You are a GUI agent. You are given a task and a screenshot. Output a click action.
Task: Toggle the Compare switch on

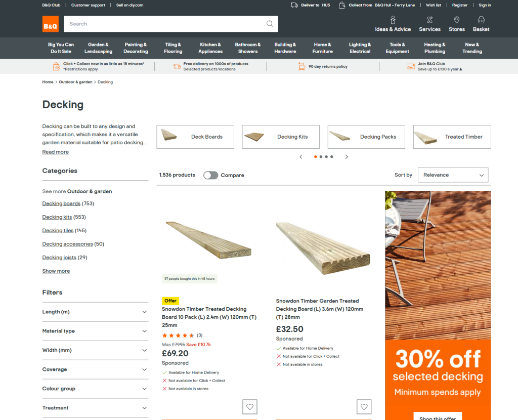[211, 175]
